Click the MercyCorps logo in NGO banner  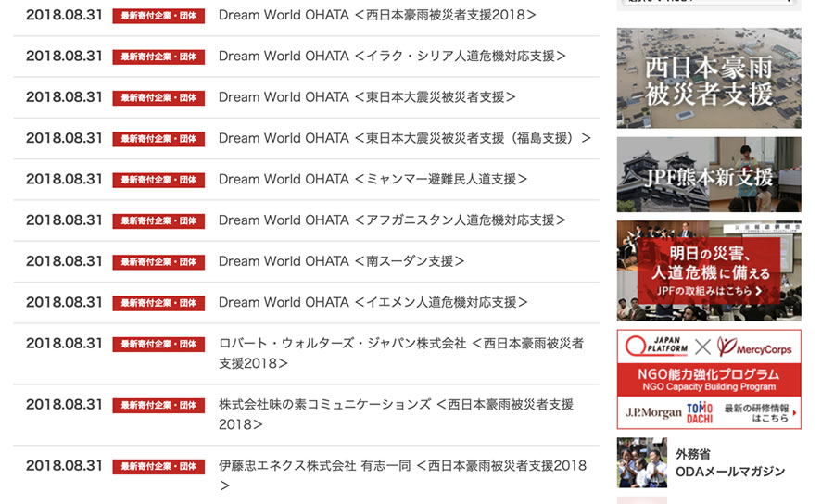click(x=754, y=346)
